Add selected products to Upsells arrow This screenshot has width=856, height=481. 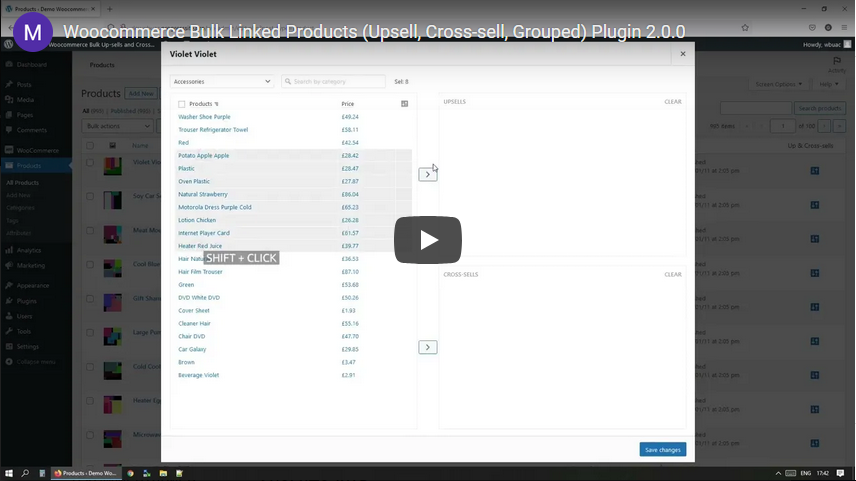(427, 175)
